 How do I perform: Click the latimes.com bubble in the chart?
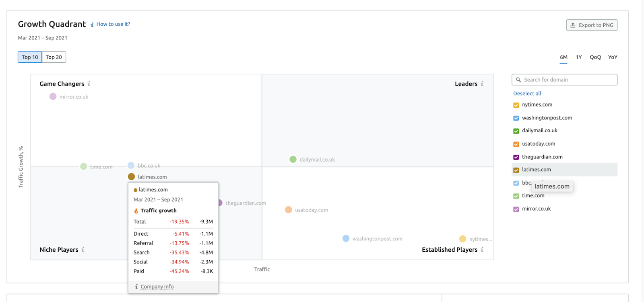point(131,177)
